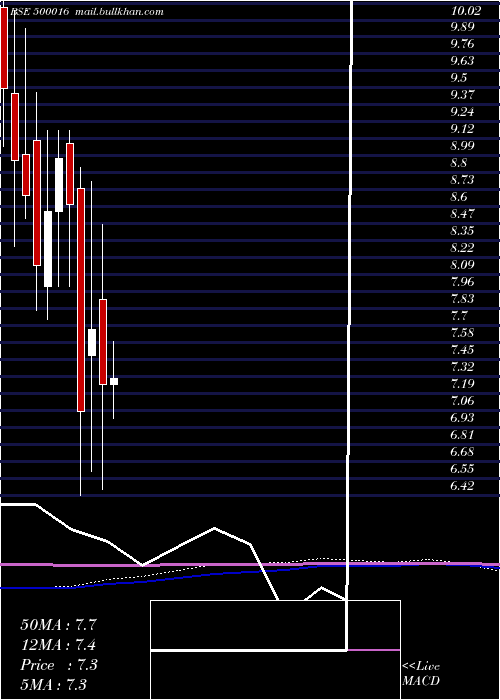The image size is (500, 700).
Task: Click the 7.96 price axis label
Action: click(462, 282)
